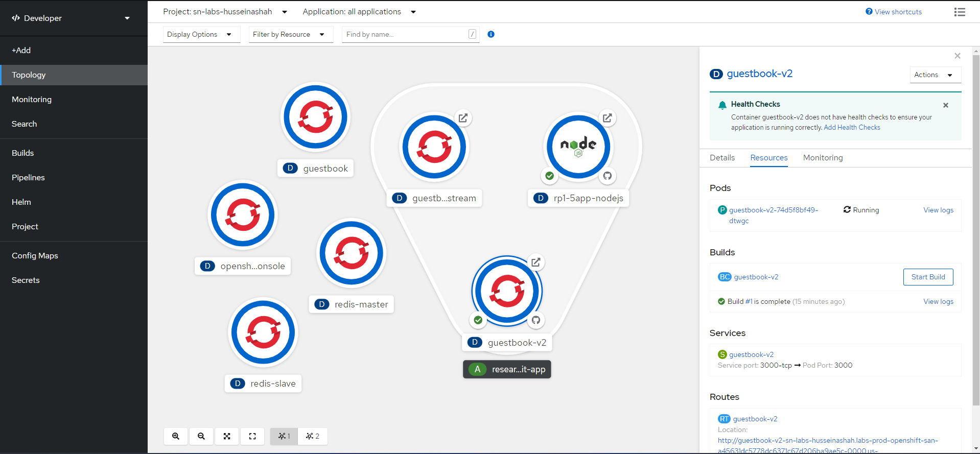The height and width of the screenshot is (454, 980).
Task: Switch to the Details tab
Action: point(722,157)
